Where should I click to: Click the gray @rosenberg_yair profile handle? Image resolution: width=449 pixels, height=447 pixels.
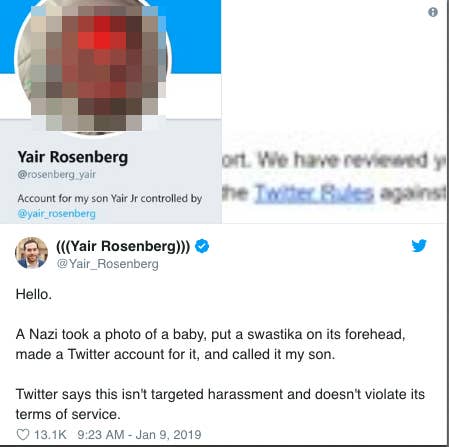[57, 174]
